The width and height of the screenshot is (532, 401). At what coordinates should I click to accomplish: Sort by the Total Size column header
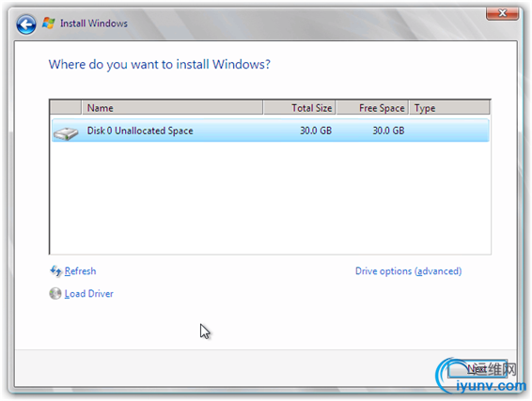click(299, 108)
